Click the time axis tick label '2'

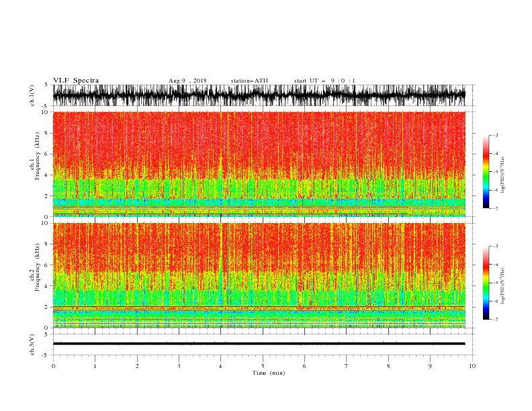point(137,366)
